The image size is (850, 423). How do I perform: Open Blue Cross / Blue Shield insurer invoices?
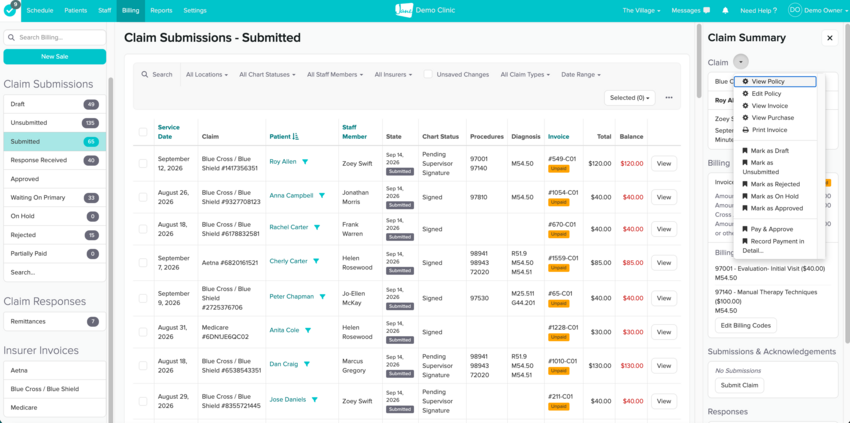[x=55, y=389]
